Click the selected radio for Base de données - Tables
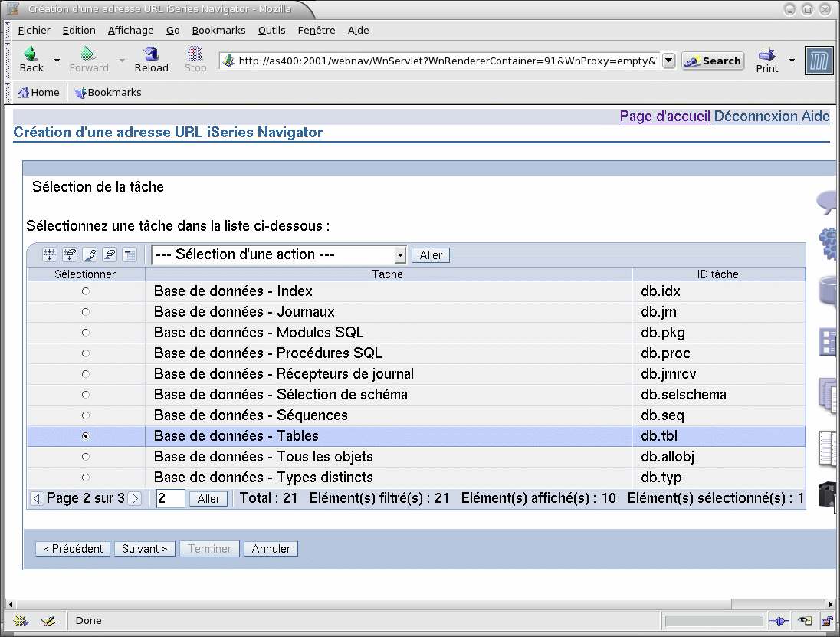The width and height of the screenshot is (840, 637). pyautogui.click(x=86, y=436)
